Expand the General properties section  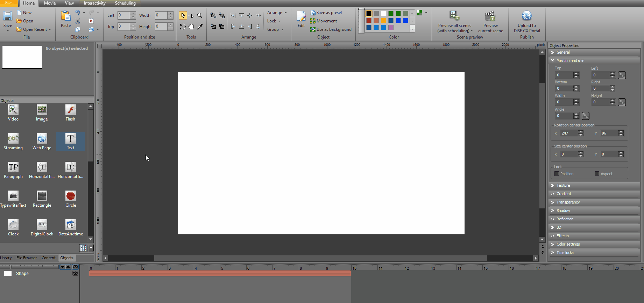594,52
